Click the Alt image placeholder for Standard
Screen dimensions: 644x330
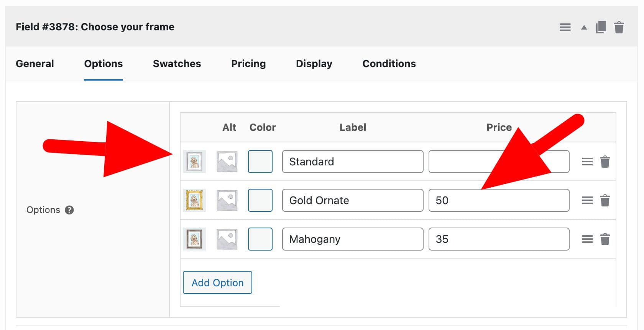(x=227, y=161)
